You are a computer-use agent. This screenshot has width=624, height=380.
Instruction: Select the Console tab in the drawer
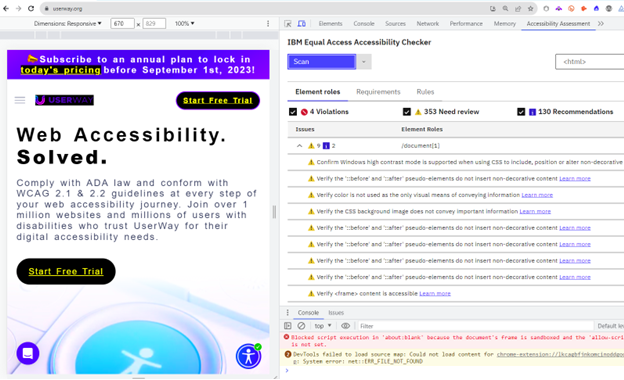point(308,313)
